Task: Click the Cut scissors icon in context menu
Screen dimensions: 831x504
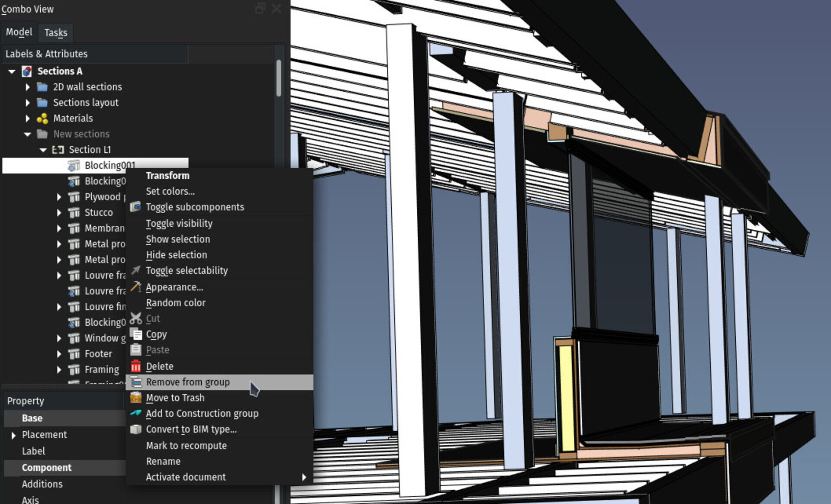Action: point(135,318)
